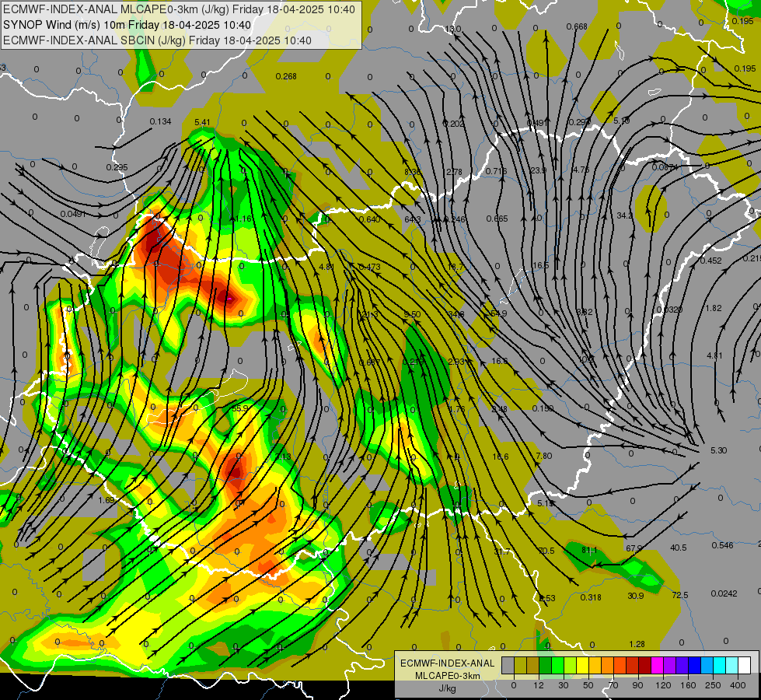
Task: Click the pure blue legend swatch
Action: tap(694, 666)
